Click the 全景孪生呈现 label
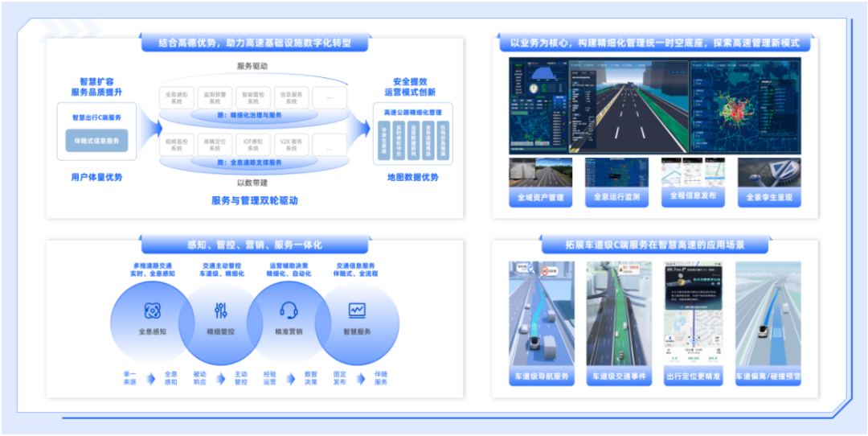Image resolution: width=868 pixels, height=436 pixels. point(769,197)
